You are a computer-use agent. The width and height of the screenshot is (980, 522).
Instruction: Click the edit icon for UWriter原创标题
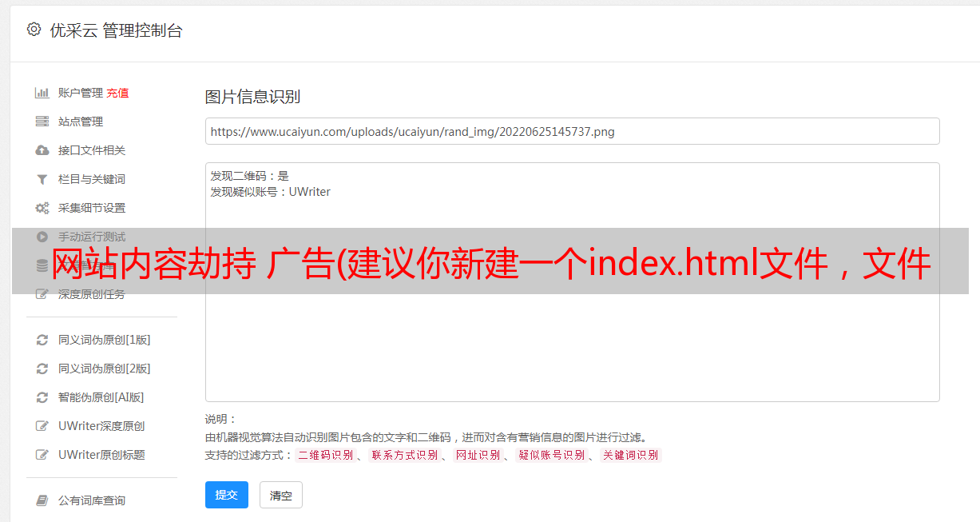(x=42, y=455)
